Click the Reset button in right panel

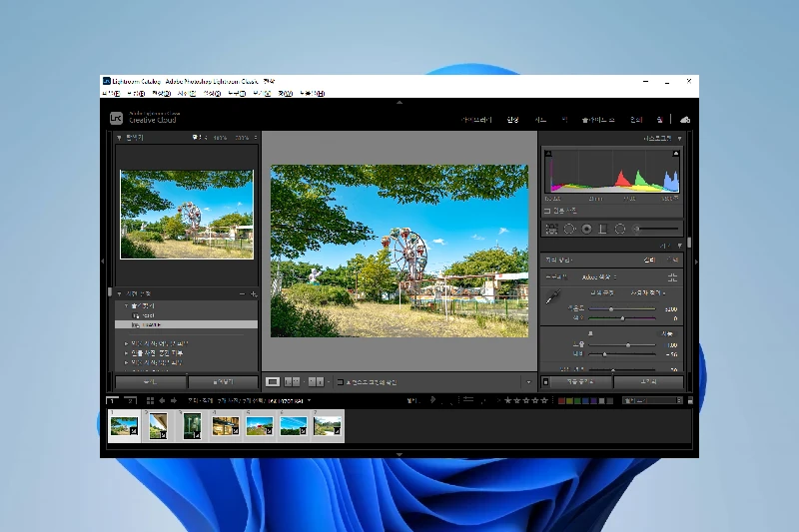(648, 381)
